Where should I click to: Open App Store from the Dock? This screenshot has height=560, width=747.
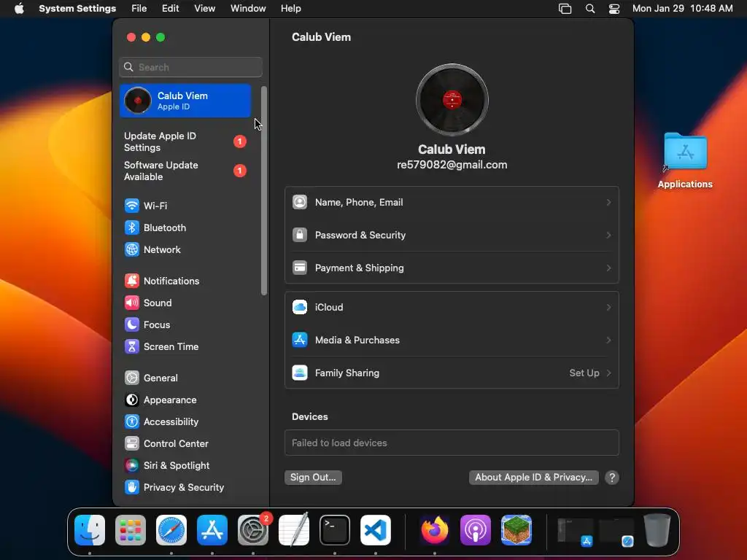click(x=212, y=530)
